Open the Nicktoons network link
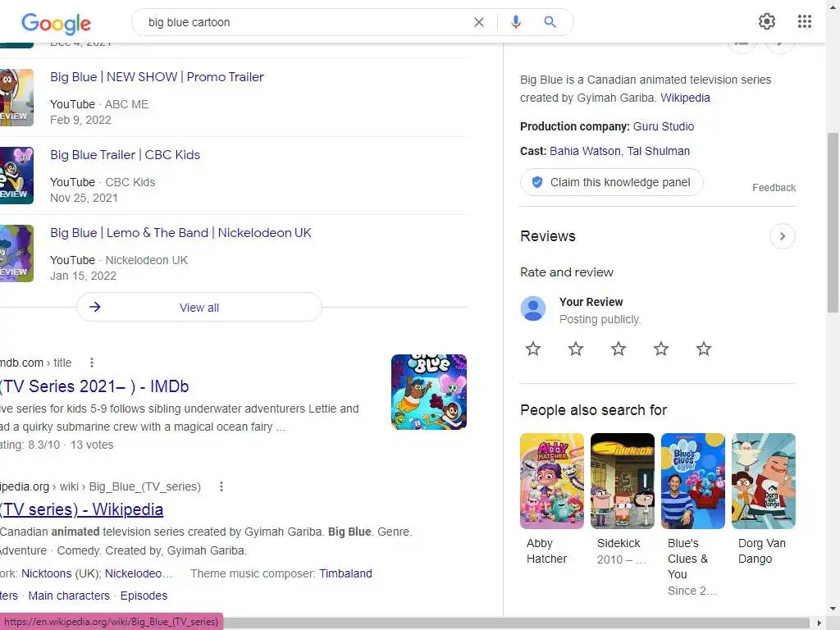 tap(47, 573)
